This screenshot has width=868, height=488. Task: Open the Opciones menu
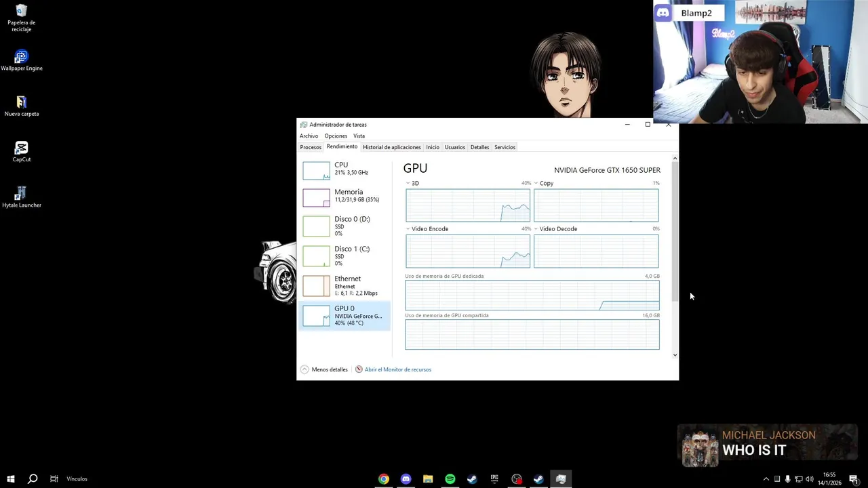click(336, 136)
